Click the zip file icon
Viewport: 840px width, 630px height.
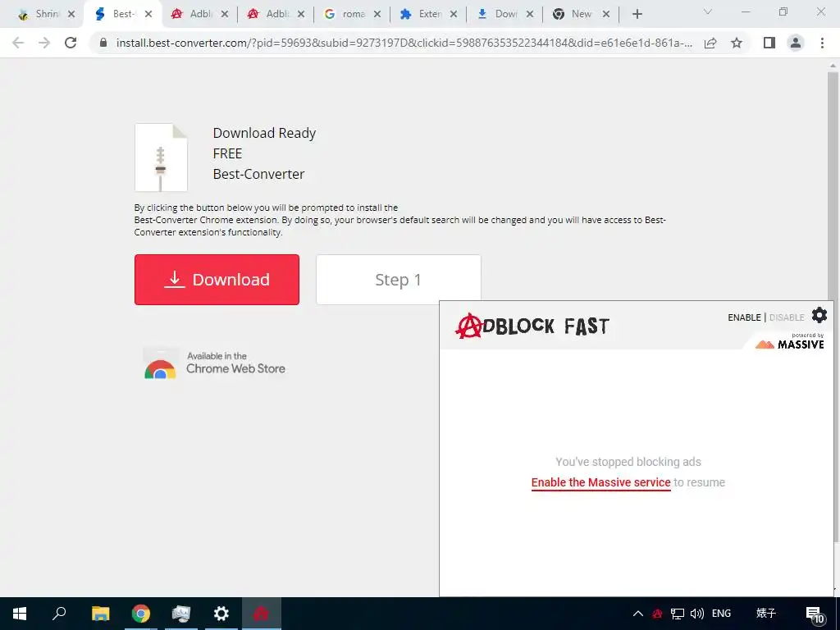(161, 157)
